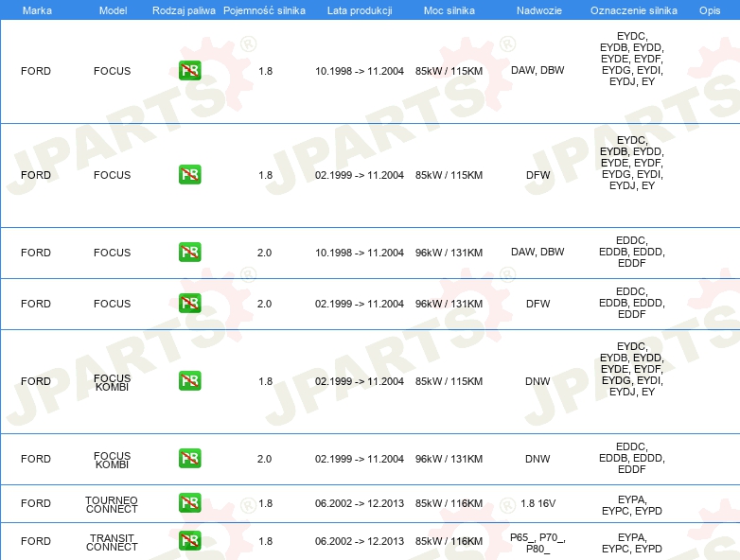Viewport: 740px width, 560px height.
Task: Click the Opis column header
Action: click(x=710, y=10)
